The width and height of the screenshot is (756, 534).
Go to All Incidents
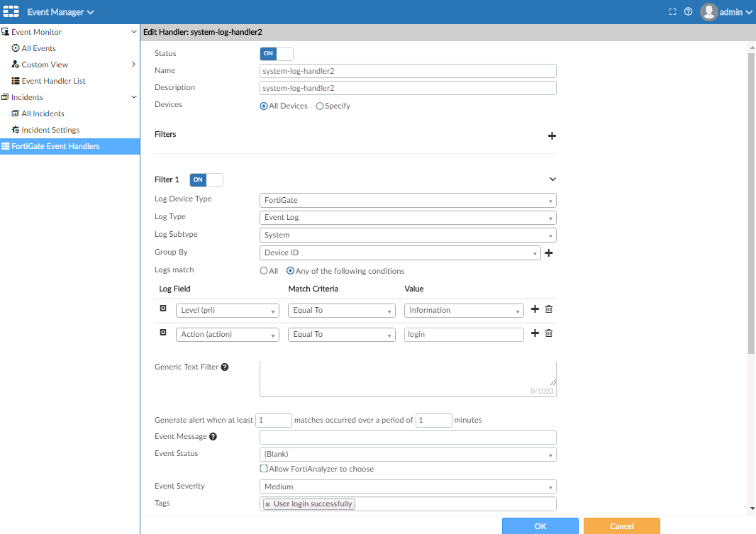pyautogui.click(x=43, y=113)
